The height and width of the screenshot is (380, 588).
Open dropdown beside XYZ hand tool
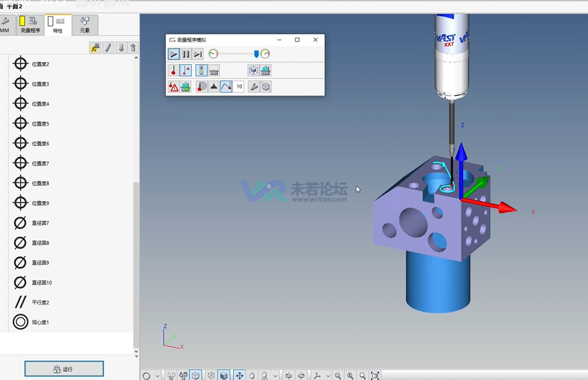275,376
